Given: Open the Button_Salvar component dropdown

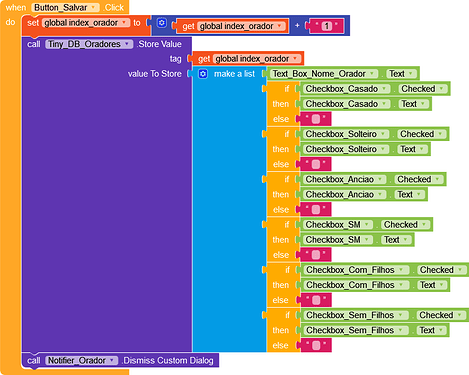Looking at the screenshot, I should point(65,7).
